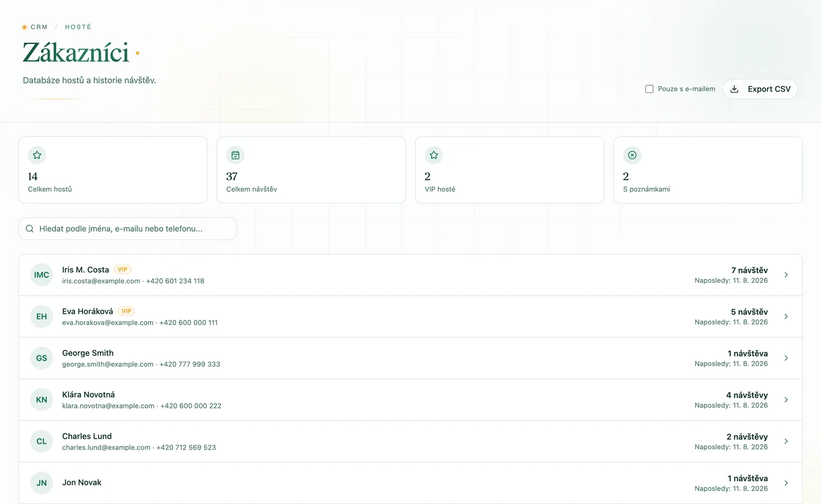
Task: Click the charles.lund@example.com contact line
Action: [139, 448]
